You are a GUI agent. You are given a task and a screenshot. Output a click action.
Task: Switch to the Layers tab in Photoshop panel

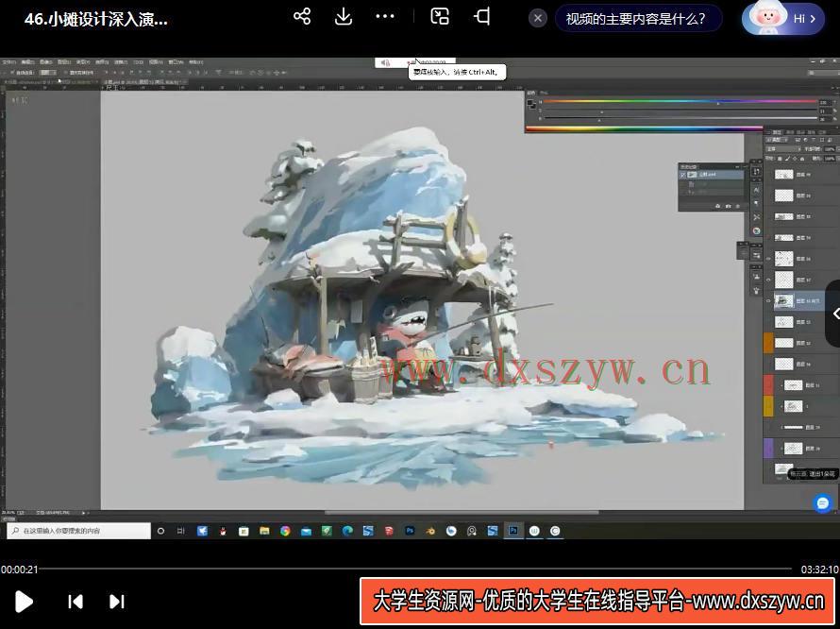pos(777,132)
